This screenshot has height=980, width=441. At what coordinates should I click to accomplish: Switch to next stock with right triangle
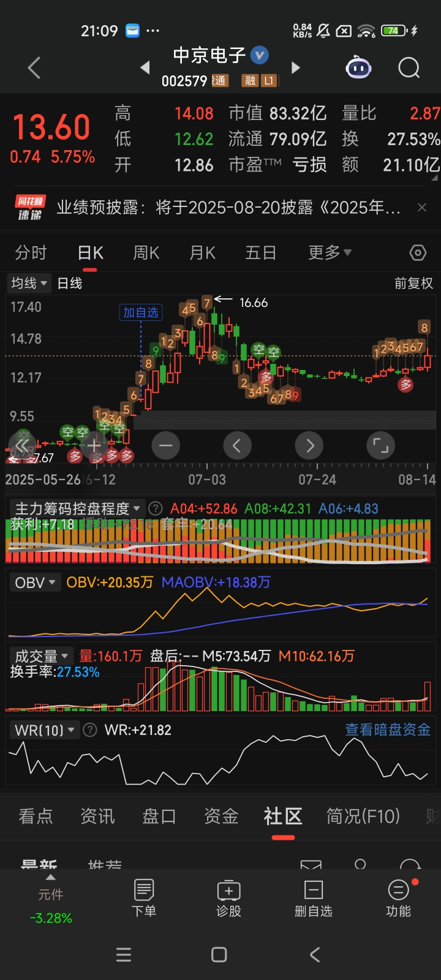[x=296, y=67]
